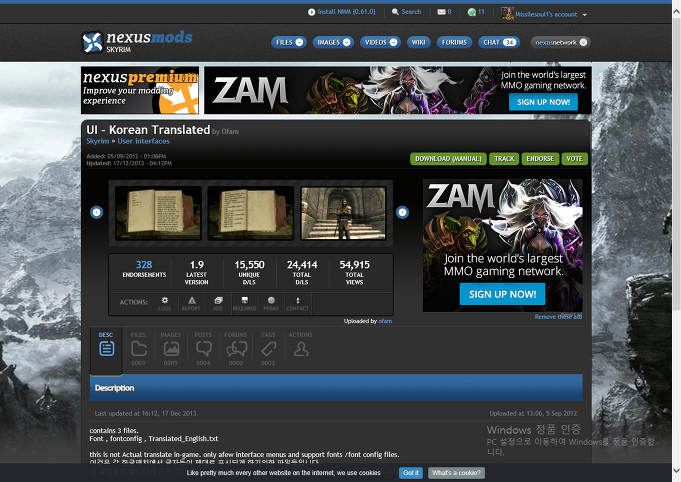Click the Remove these ads link
This screenshot has height=482, width=681.
pos(558,317)
